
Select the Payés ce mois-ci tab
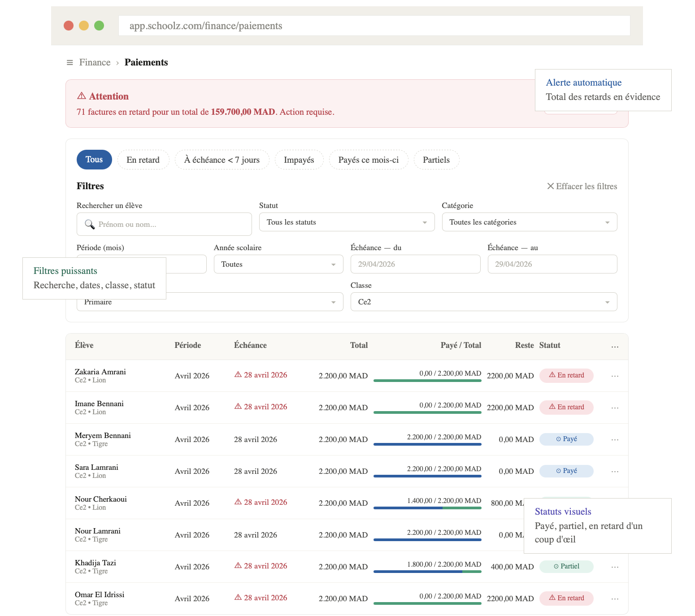coord(369,160)
